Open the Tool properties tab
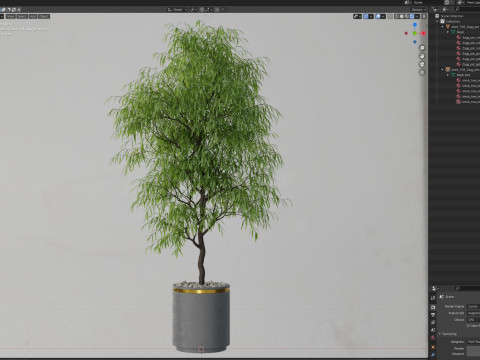The image size is (480, 360). (x=433, y=298)
